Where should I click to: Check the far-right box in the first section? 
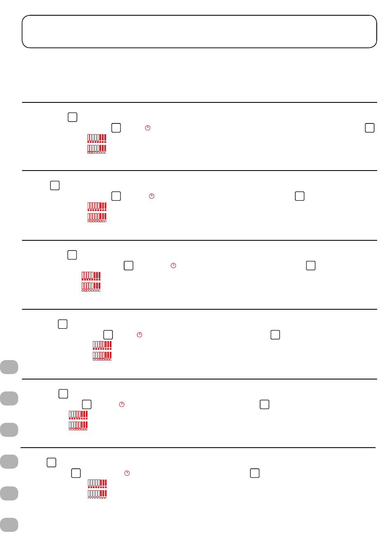(x=370, y=128)
